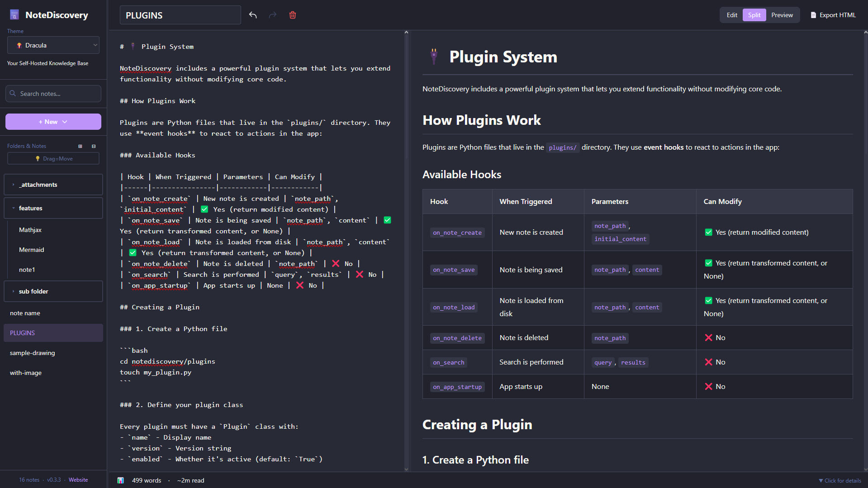This screenshot has width=868, height=488.
Task: Click the word count stats icon
Action: click(x=121, y=480)
